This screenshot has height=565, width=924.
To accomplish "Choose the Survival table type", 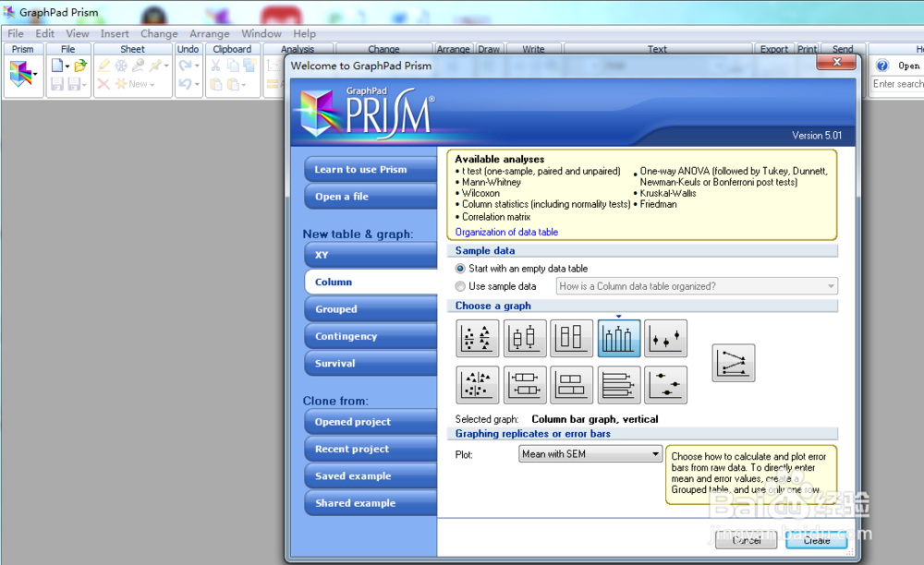I will click(371, 363).
